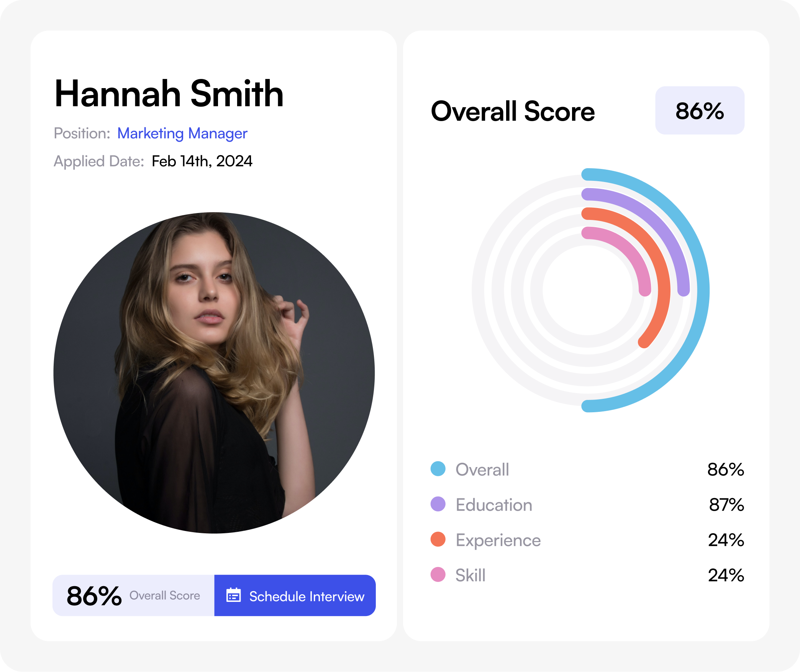Click Hannah Smith's profile photo
800x672 pixels.
tap(214, 372)
